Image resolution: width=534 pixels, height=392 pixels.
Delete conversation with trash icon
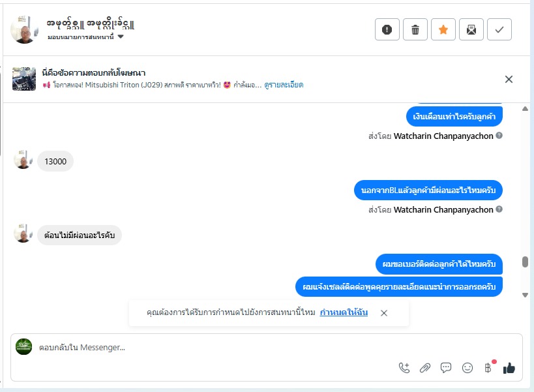click(x=415, y=29)
